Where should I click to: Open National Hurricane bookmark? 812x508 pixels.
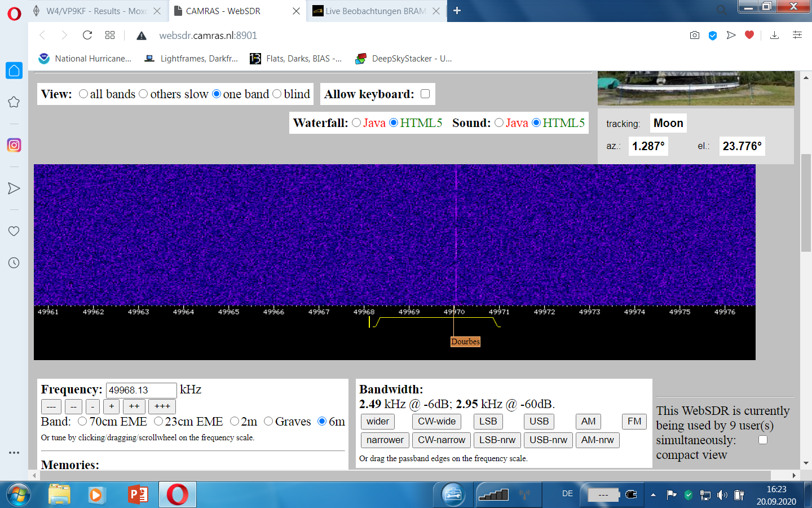85,59
